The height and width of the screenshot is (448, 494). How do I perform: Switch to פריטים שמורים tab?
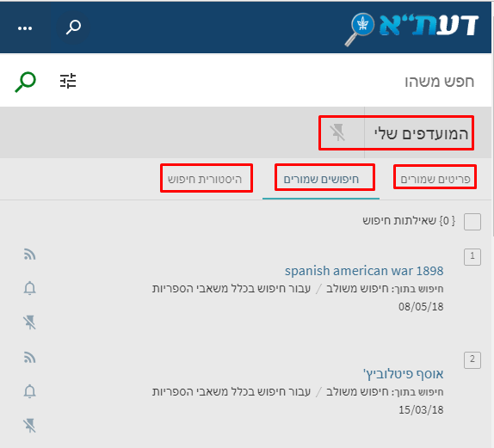coord(435,179)
